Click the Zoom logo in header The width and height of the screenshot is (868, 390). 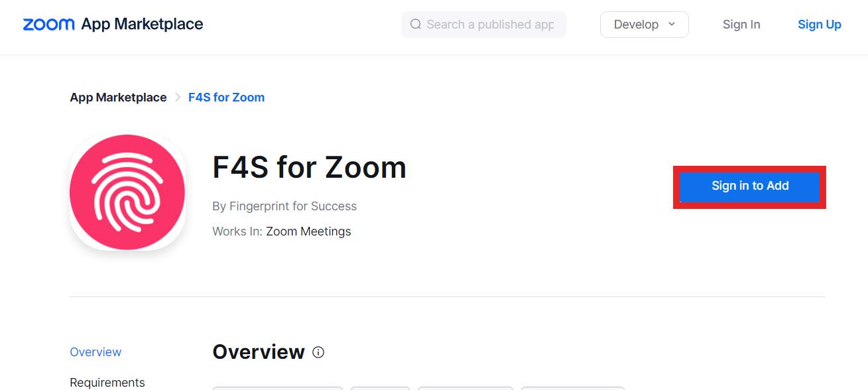pos(48,25)
